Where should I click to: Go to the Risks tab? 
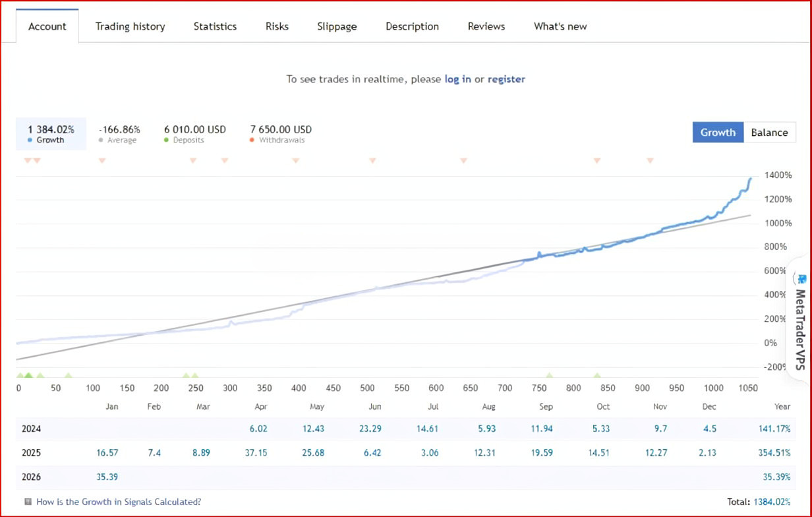pyautogui.click(x=277, y=26)
